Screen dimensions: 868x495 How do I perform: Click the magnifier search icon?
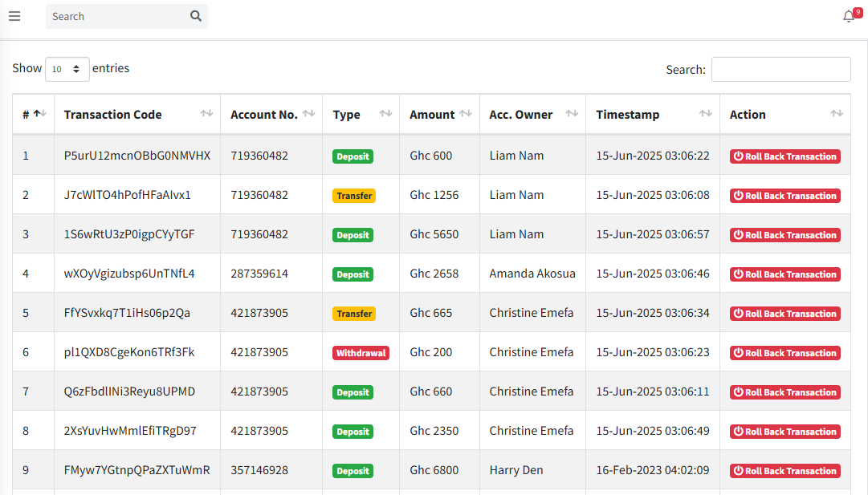(x=196, y=16)
